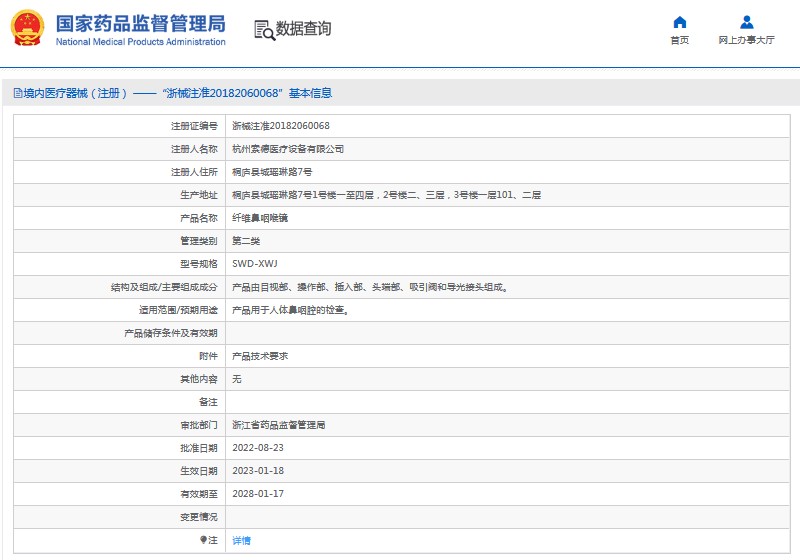Screen dimensions: 800x560
Task: Click the 国家药品监督管理局 title
Action: point(140,24)
